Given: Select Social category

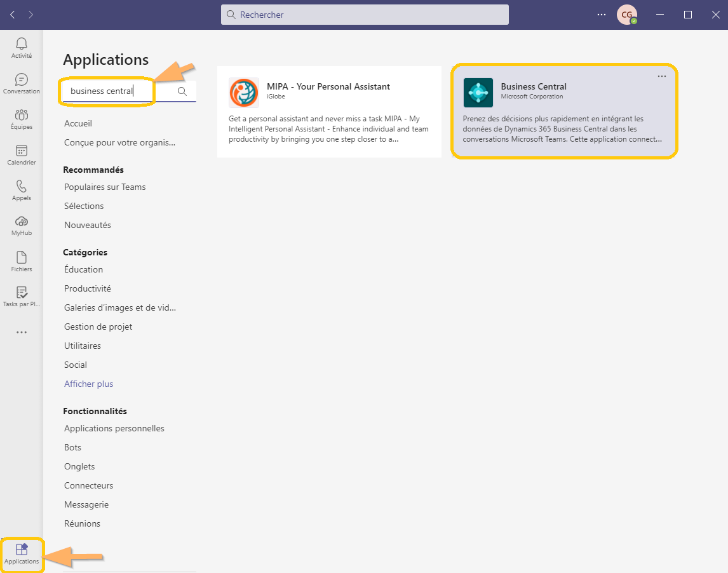Looking at the screenshot, I should coord(76,365).
